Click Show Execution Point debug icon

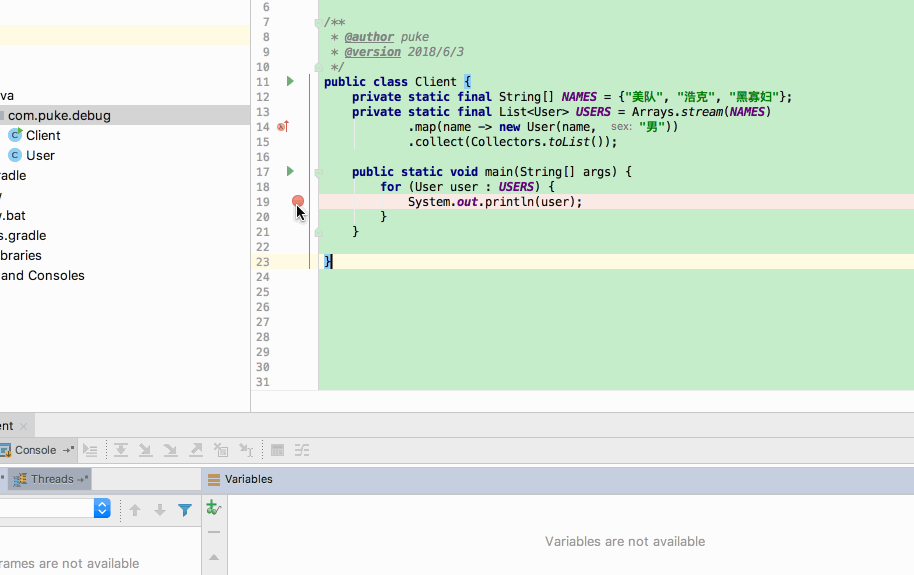click(x=90, y=450)
